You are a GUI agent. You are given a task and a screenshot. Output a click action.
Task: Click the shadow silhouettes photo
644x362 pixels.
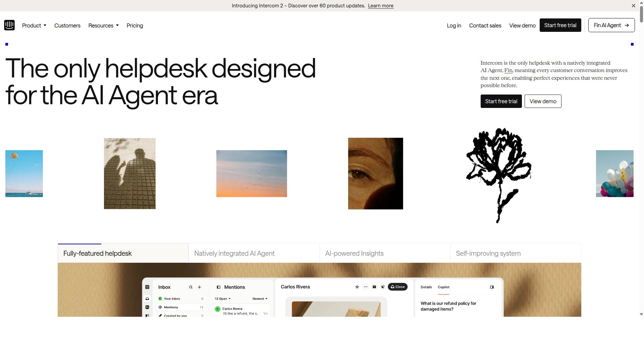pyautogui.click(x=130, y=174)
